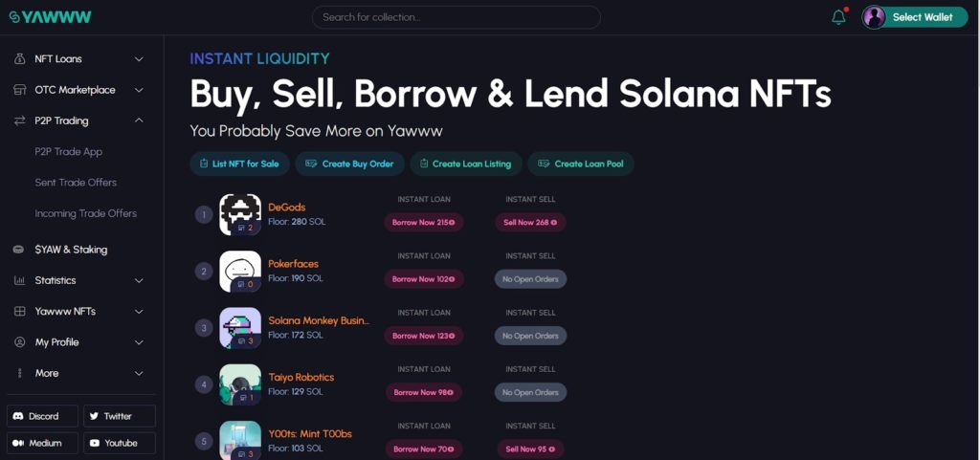Open the $YAW & Staking page
Viewport: 980px width, 460px height.
click(71, 250)
